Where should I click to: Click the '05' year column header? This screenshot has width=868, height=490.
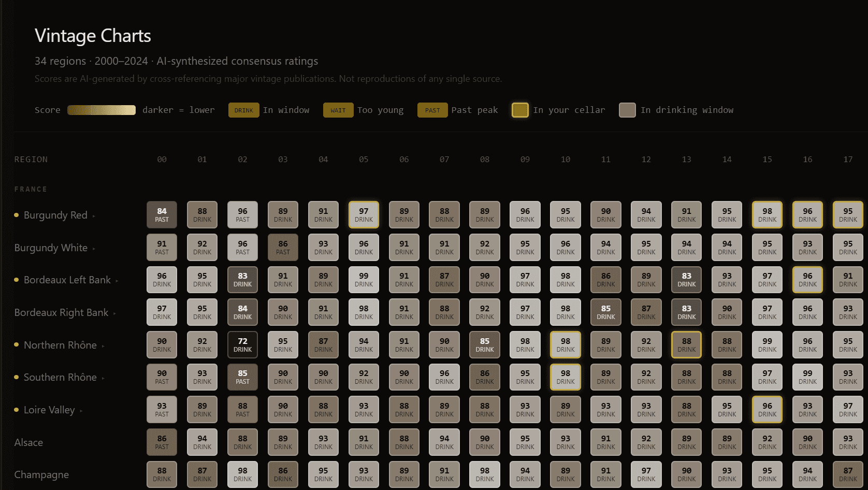pos(364,160)
